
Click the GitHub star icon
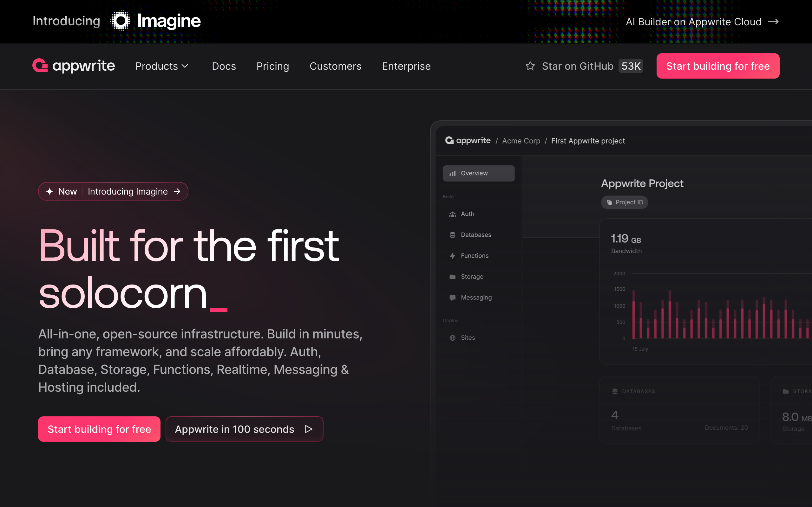pyautogui.click(x=530, y=66)
